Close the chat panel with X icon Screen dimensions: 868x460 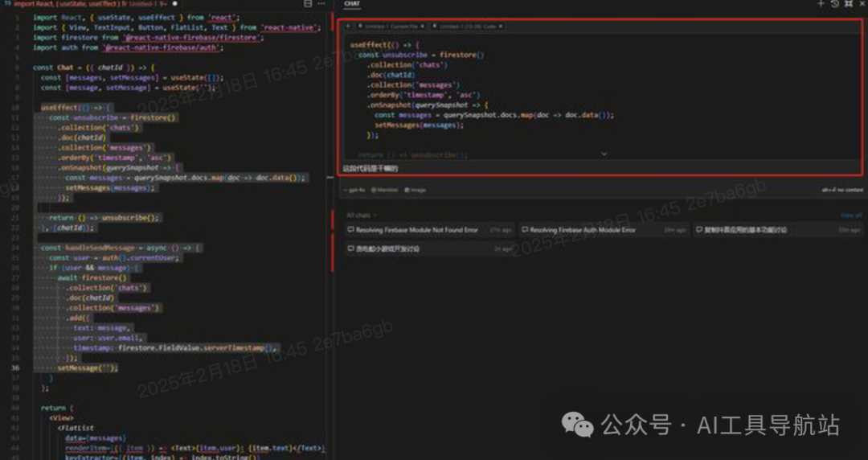pos(862,3)
